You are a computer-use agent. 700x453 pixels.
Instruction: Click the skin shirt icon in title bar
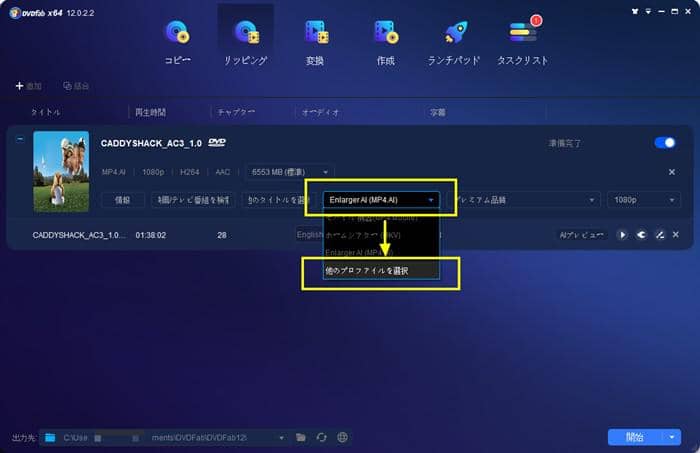pos(635,12)
